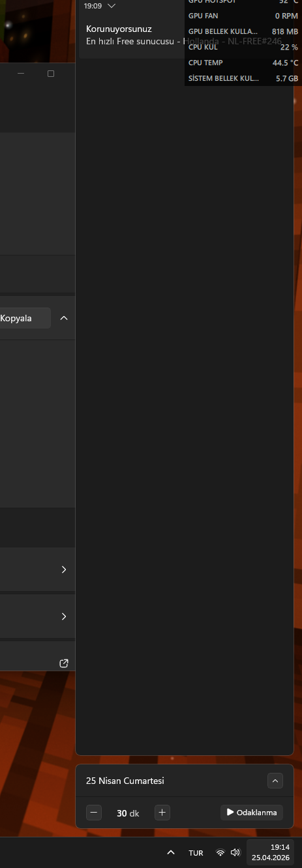Decrease focus time with minus button
Image resolution: width=302 pixels, height=868 pixels.
94,813
